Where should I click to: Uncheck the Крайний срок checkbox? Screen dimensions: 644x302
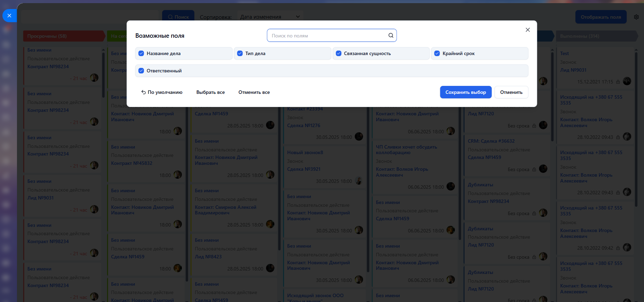[x=437, y=53]
